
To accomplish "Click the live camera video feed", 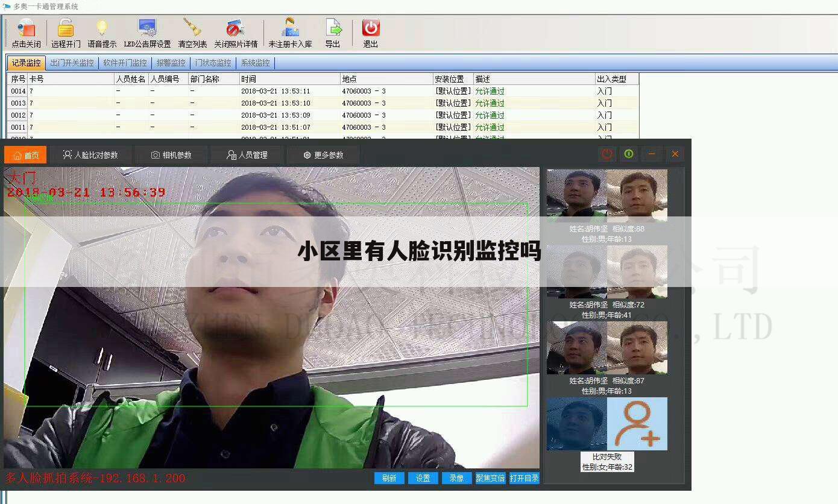I will coord(271,318).
